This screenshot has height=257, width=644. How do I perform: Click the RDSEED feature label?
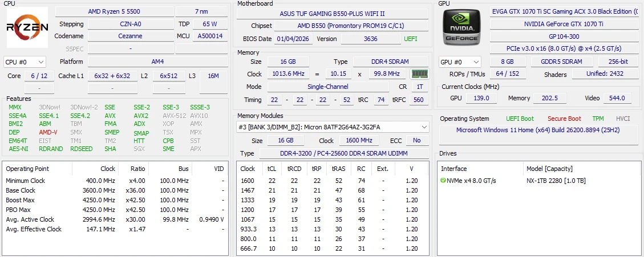click(x=82, y=149)
